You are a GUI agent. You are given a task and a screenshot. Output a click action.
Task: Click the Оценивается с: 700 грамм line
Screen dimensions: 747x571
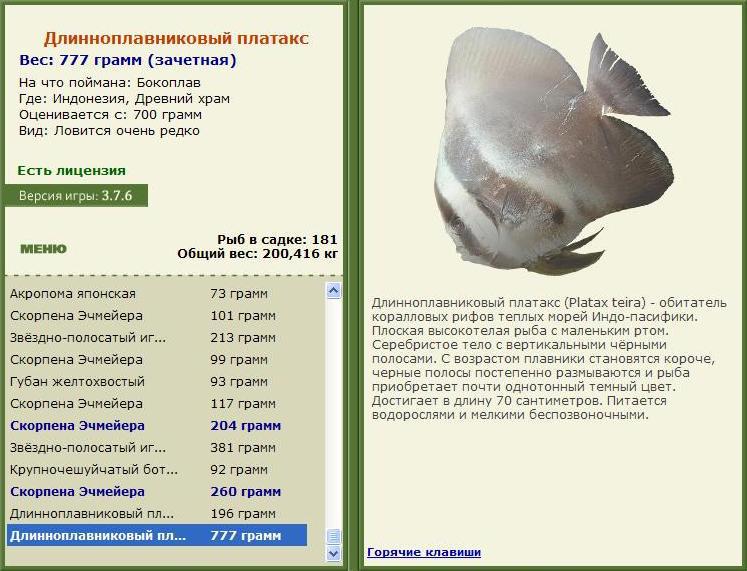pos(110,115)
